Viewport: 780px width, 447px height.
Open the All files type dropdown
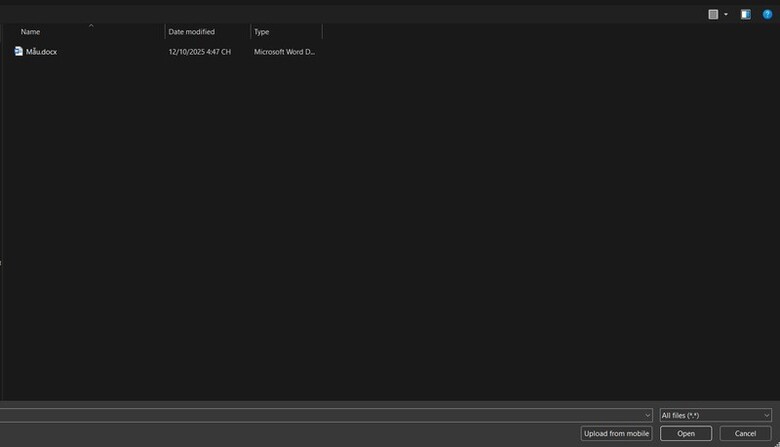point(715,415)
